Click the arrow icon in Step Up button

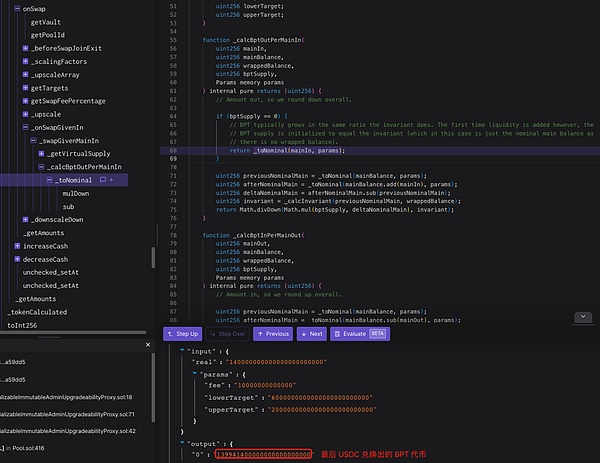tap(172, 333)
